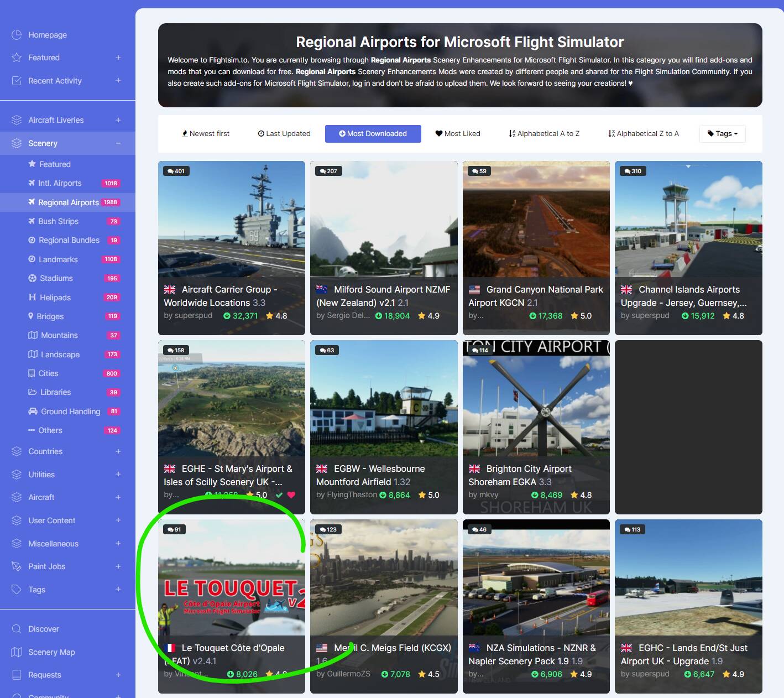784x698 pixels.
Task: Open Le Touquet Côte d'Opale thumbnail
Action: click(232, 577)
